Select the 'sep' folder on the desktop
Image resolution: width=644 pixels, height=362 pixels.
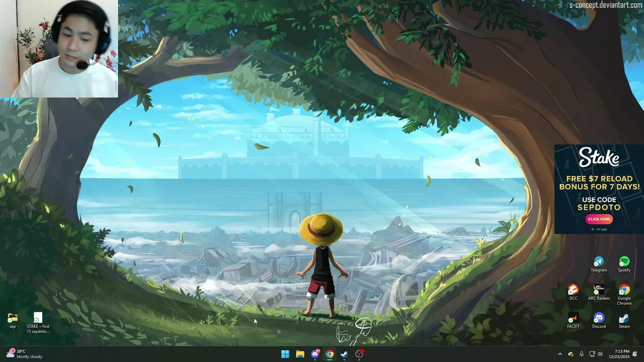point(13,321)
